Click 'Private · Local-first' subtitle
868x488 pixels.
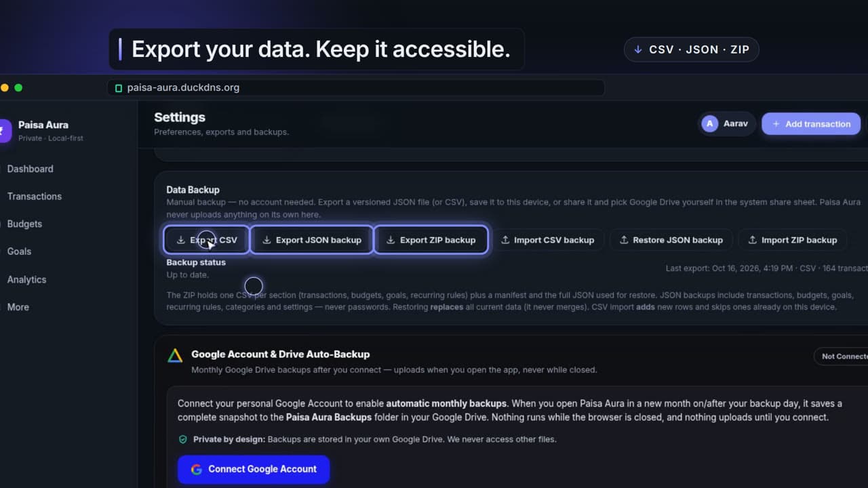pyautogui.click(x=51, y=138)
